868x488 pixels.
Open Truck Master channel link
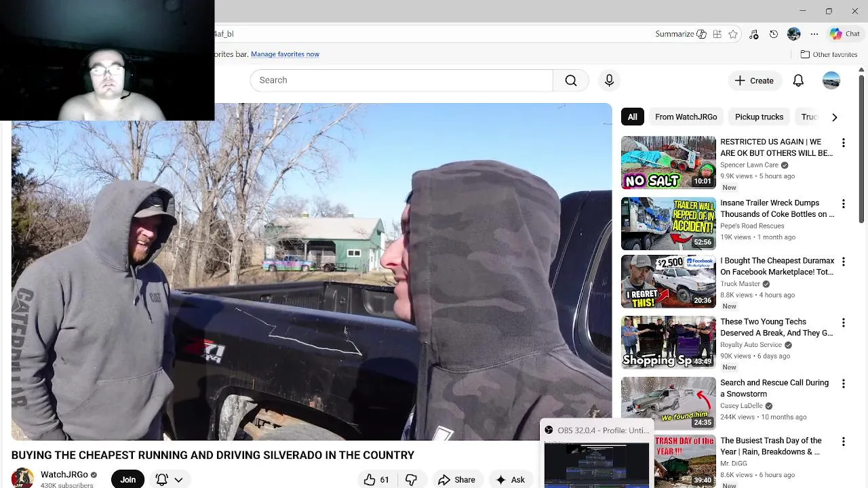tap(740, 283)
